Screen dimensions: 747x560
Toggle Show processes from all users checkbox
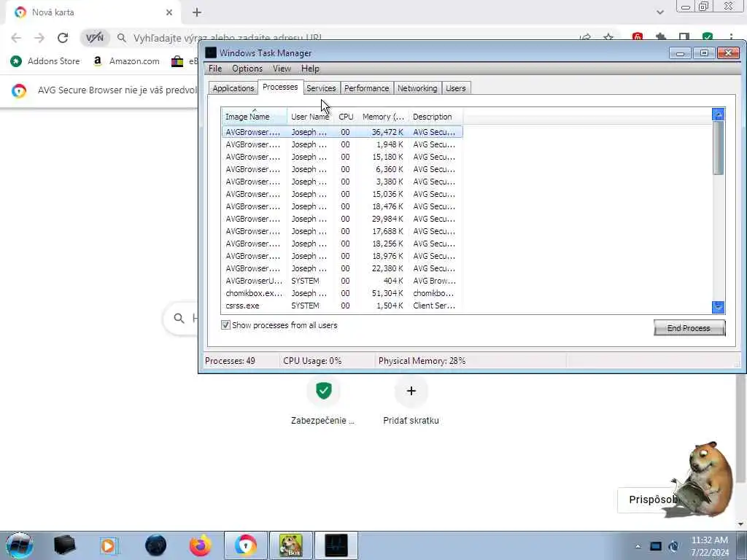point(226,325)
